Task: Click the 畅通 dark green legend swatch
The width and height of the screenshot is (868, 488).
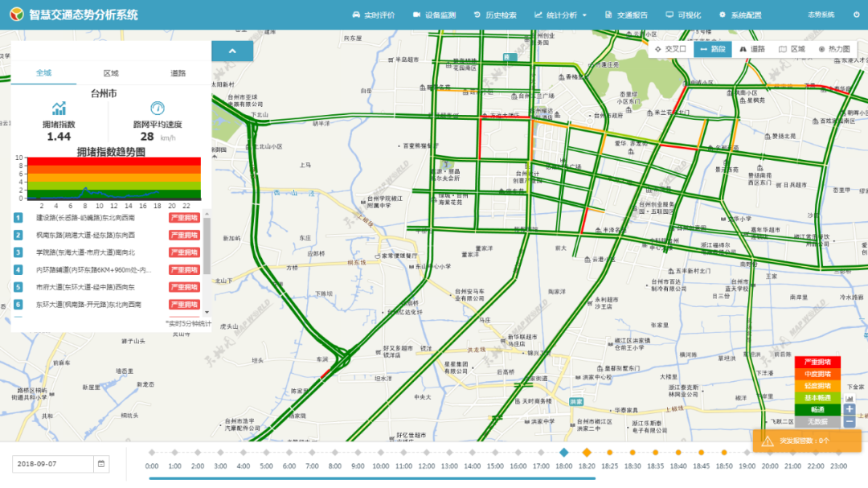Action: [x=817, y=410]
